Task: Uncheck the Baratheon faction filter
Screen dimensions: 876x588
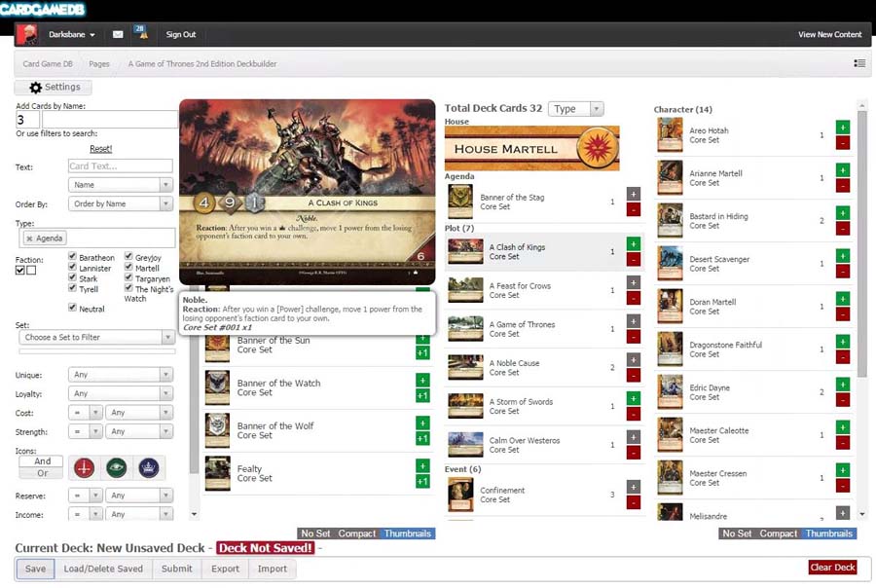Action: [x=72, y=256]
